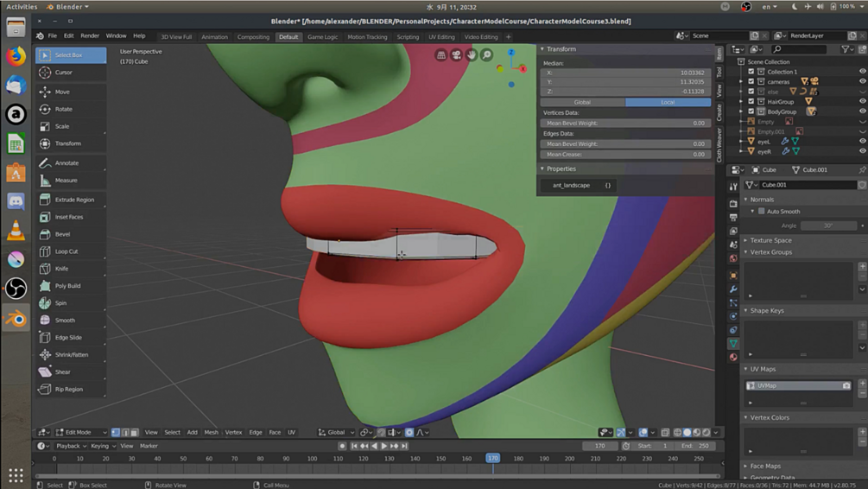The width and height of the screenshot is (868, 489).
Task: Click the pan view hand icon
Action: [x=471, y=54]
